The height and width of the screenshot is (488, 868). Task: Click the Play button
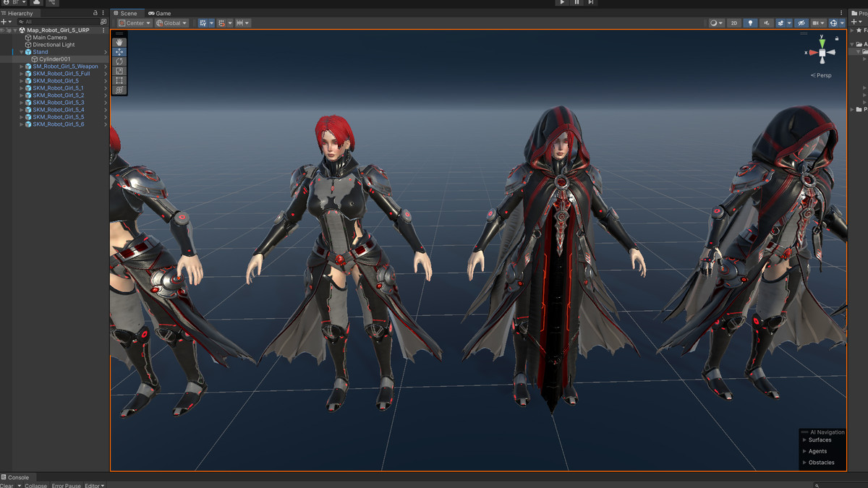tap(562, 3)
